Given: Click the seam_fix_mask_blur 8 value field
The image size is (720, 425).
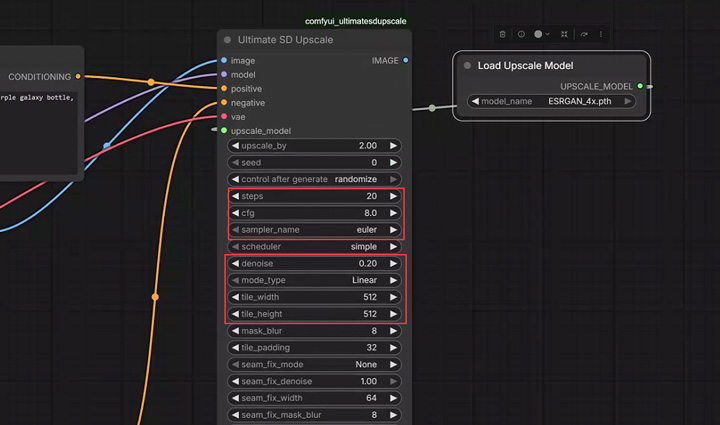Looking at the screenshot, I should [314, 415].
